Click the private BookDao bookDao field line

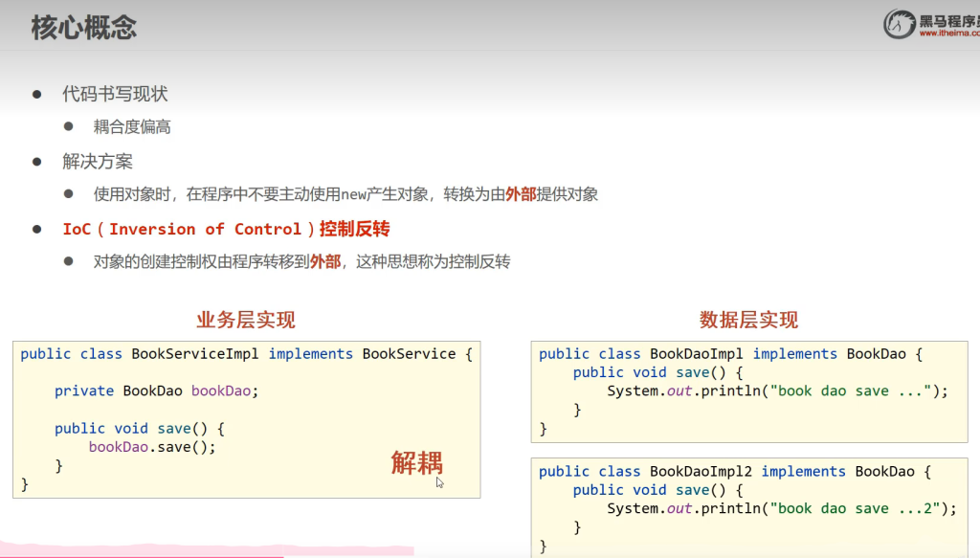coord(157,391)
